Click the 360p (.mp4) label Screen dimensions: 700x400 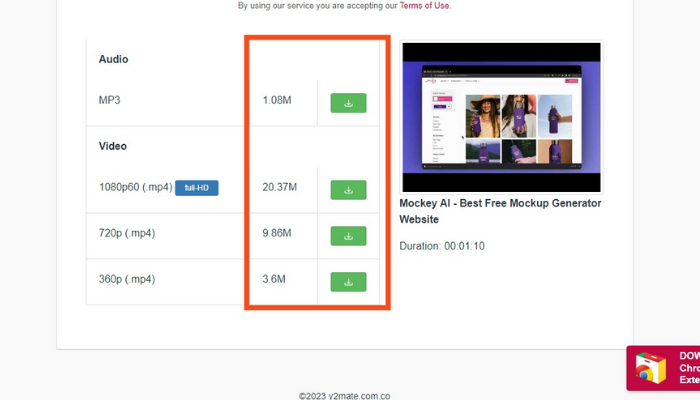[127, 279]
